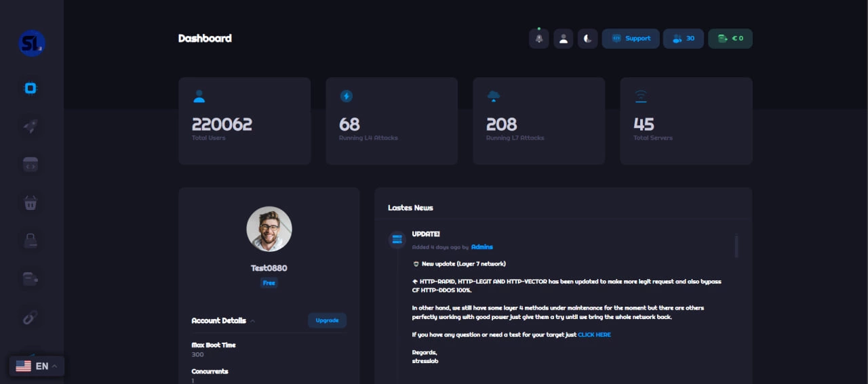Toggle dark mode moon icon
The width and height of the screenshot is (868, 384).
588,39
